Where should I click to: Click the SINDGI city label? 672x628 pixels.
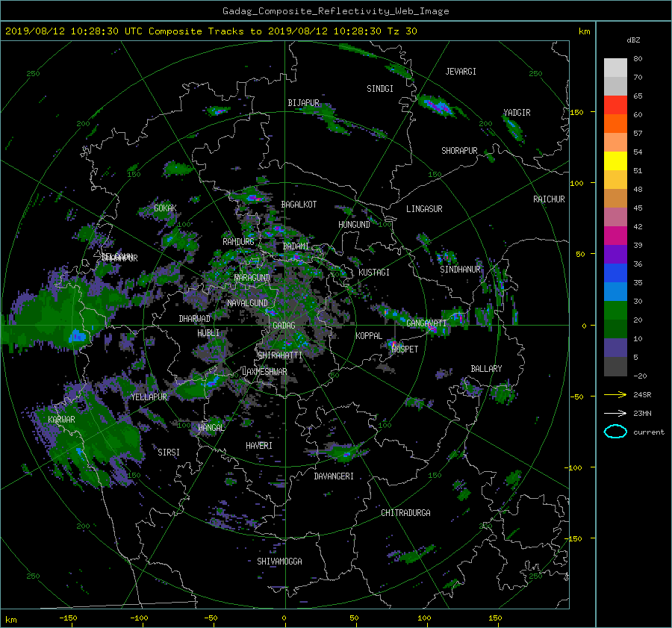point(380,89)
